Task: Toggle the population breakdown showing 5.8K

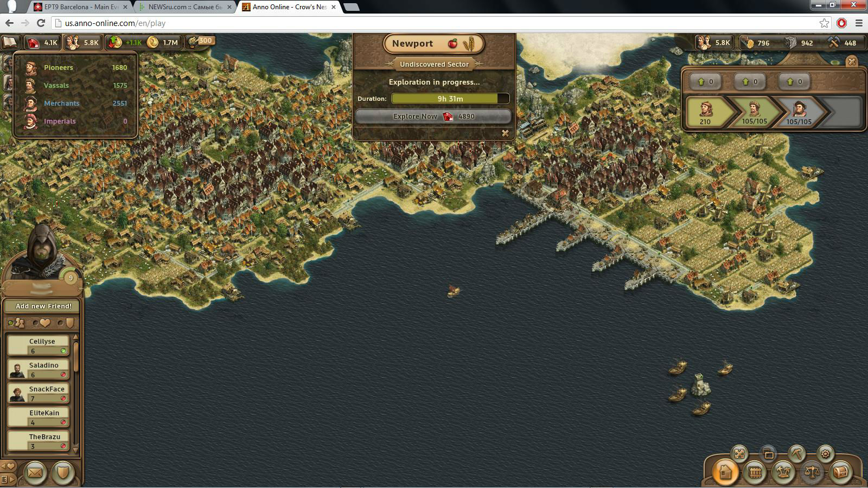Action: [x=82, y=42]
